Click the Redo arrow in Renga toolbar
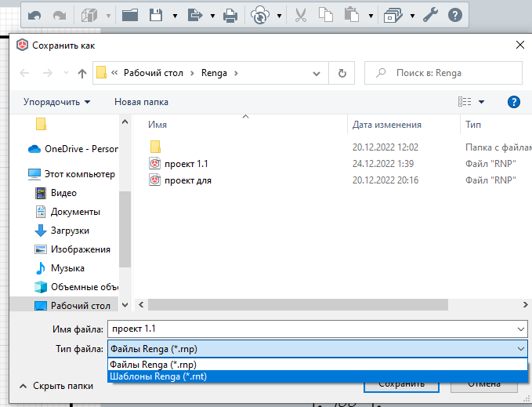 pos(60,15)
